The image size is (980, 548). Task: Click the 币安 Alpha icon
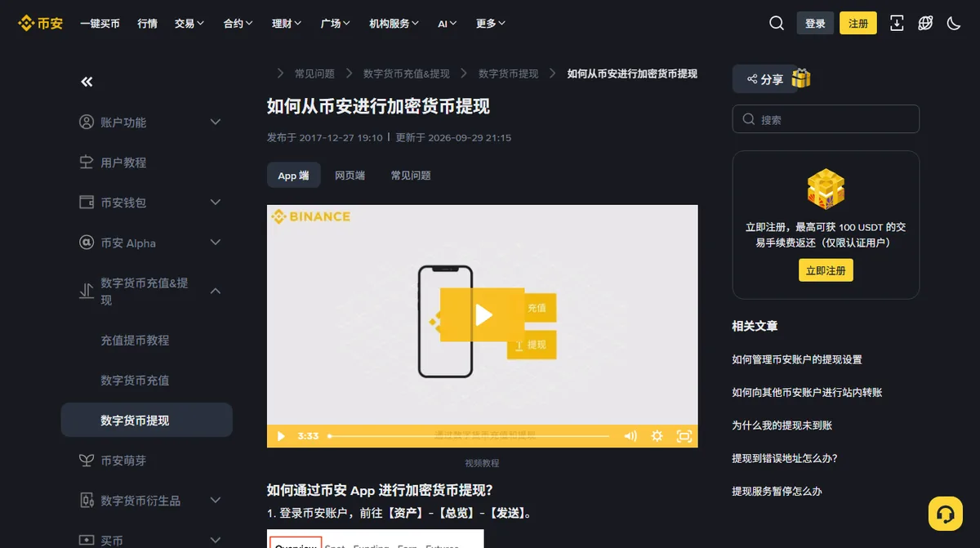[x=87, y=243]
